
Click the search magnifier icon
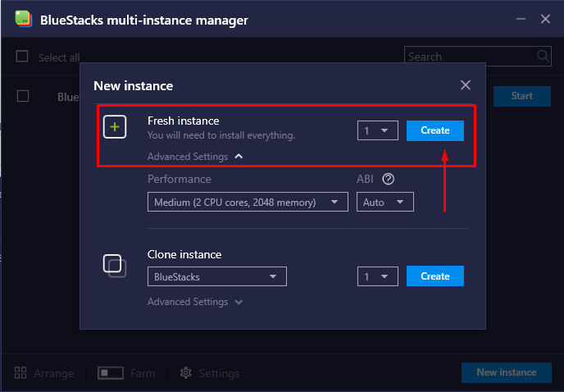(x=543, y=56)
